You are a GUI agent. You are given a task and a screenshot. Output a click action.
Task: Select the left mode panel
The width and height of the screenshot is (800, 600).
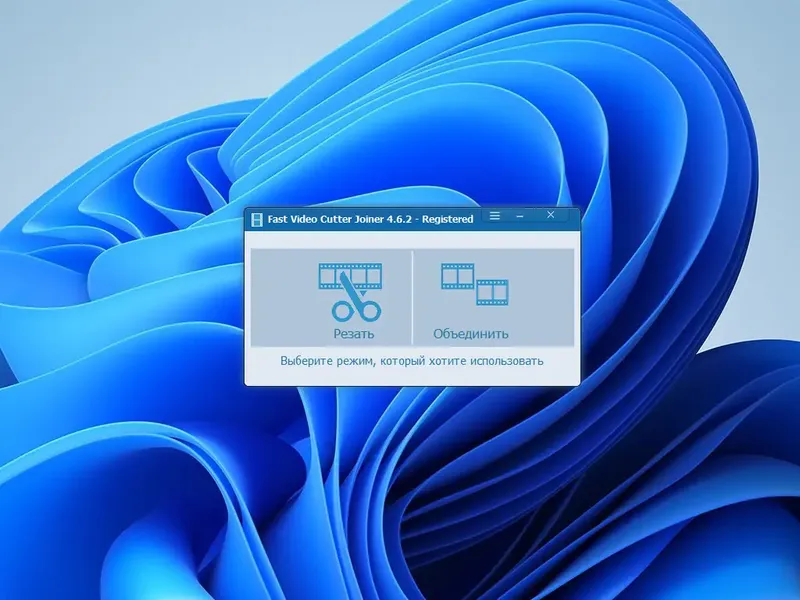coord(335,295)
